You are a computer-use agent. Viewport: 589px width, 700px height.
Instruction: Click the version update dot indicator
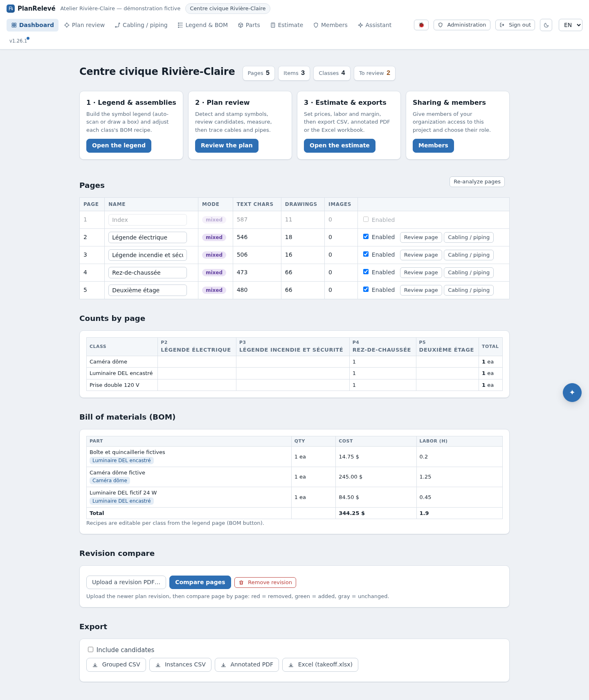[28, 38]
